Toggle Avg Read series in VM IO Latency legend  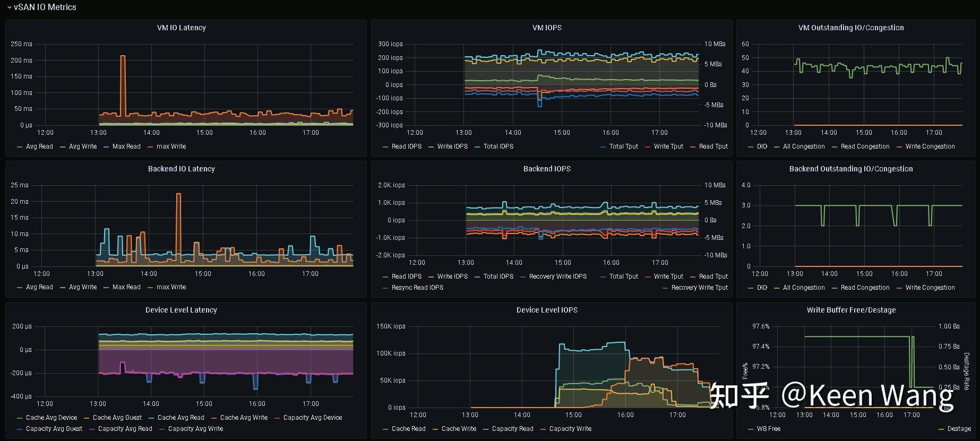point(39,146)
